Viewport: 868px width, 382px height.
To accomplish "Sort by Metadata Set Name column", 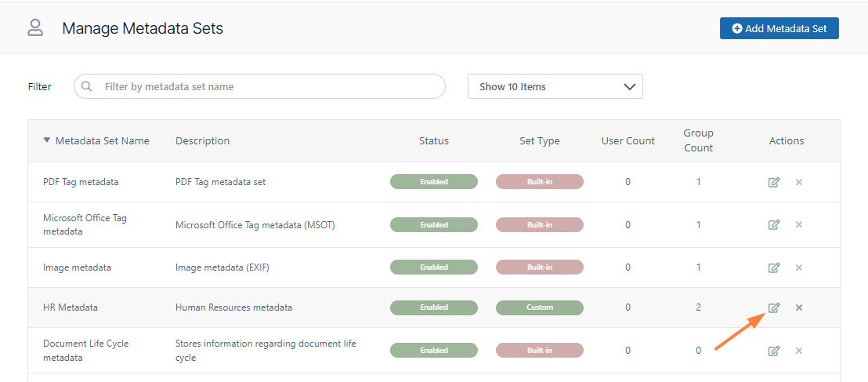I will click(102, 141).
